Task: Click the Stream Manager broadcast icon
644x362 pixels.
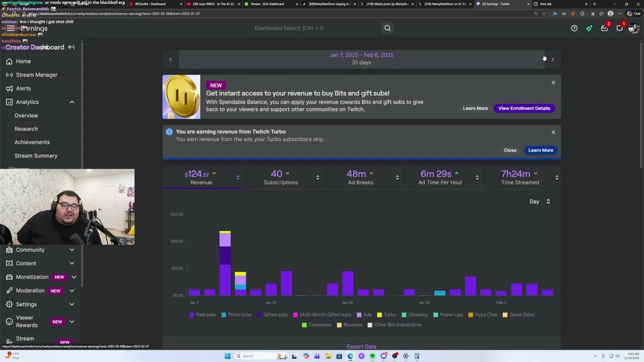Action: pos(9,75)
